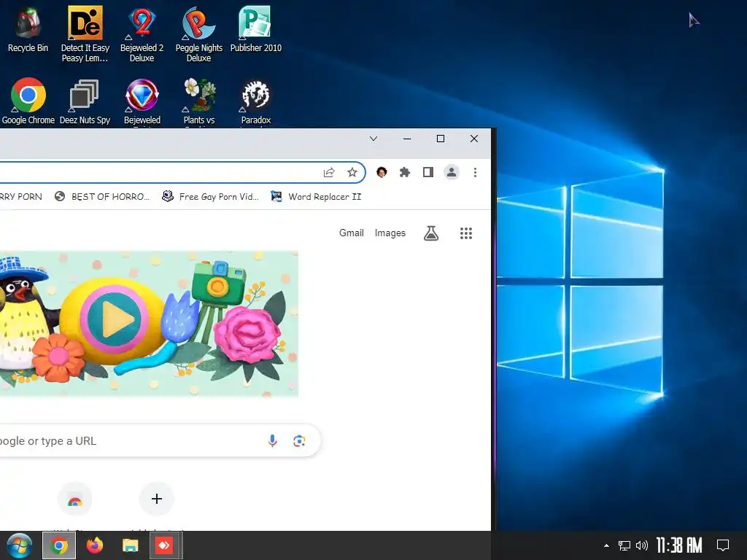Viewport: 747px width, 560px height.
Task: Select the Plants vs Zombies desktop icon
Action: (199, 102)
